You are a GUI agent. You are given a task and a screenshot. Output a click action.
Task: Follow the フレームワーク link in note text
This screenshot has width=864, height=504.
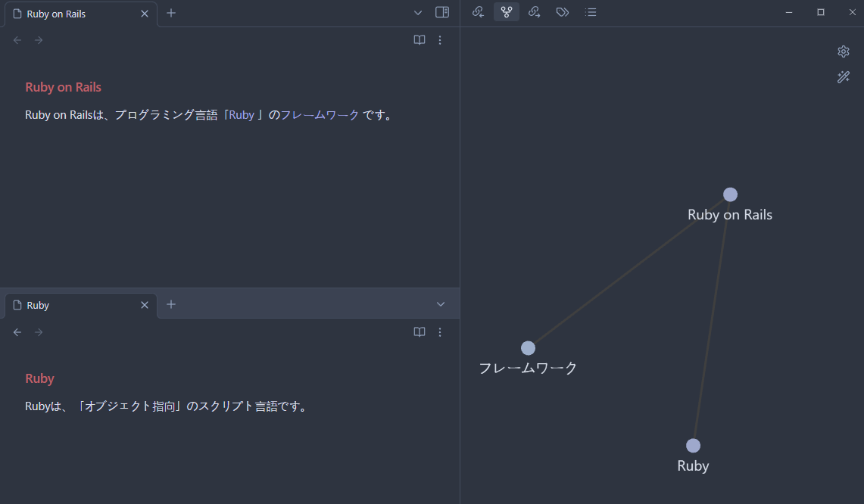(x=320, y=115)
